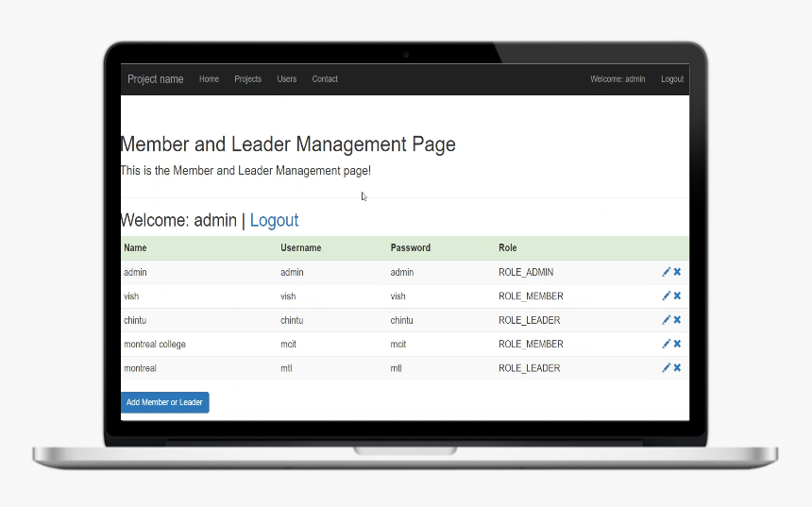Click the Project name brand link
This screenshot has height=507, width=812.
(x=156, y=79)
